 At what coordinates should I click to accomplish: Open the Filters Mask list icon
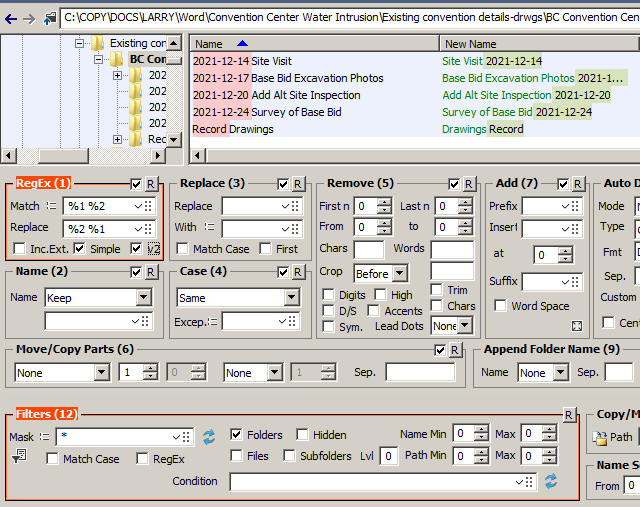pyautogui.click(x=44, y=437)
